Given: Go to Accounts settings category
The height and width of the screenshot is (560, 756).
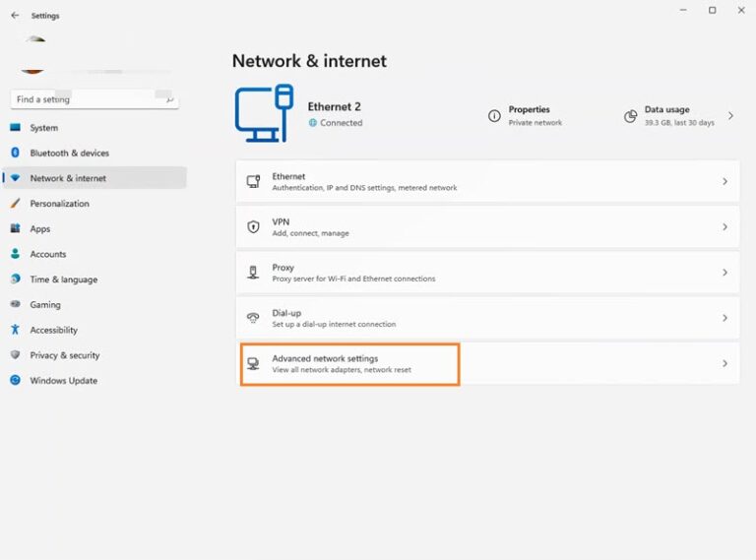Looking at the screenshot, I should pyautogui.click(x=94, y=254).
